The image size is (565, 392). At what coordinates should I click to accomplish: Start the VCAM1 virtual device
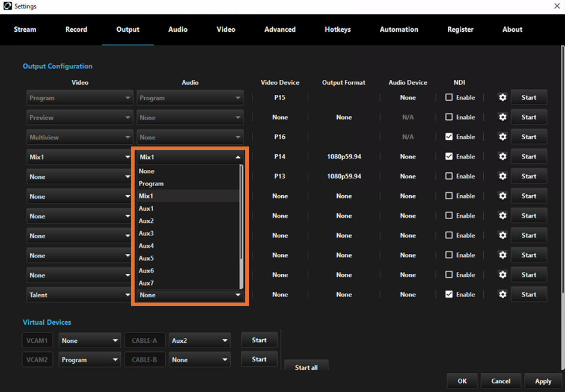click(x=258, y=340)
